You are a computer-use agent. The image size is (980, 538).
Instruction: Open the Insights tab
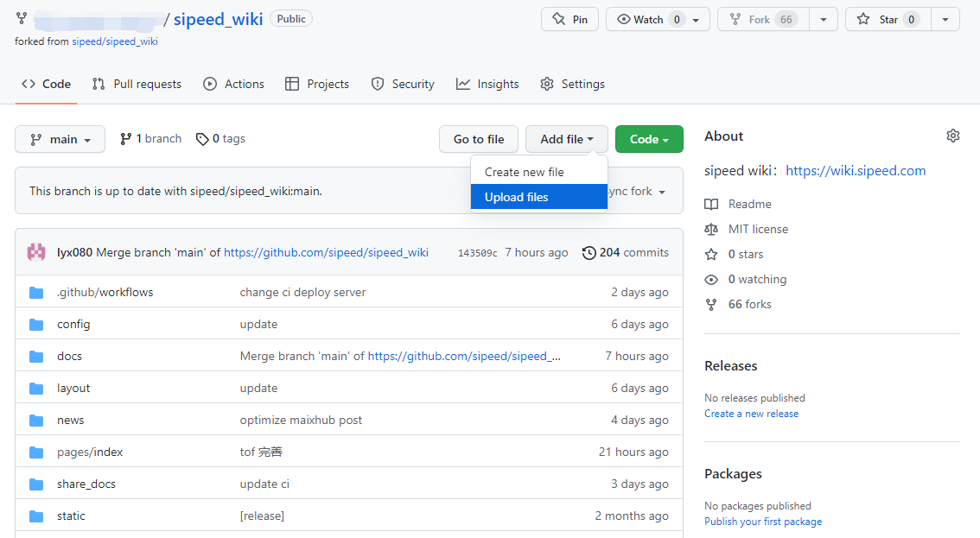pos(487,84)
